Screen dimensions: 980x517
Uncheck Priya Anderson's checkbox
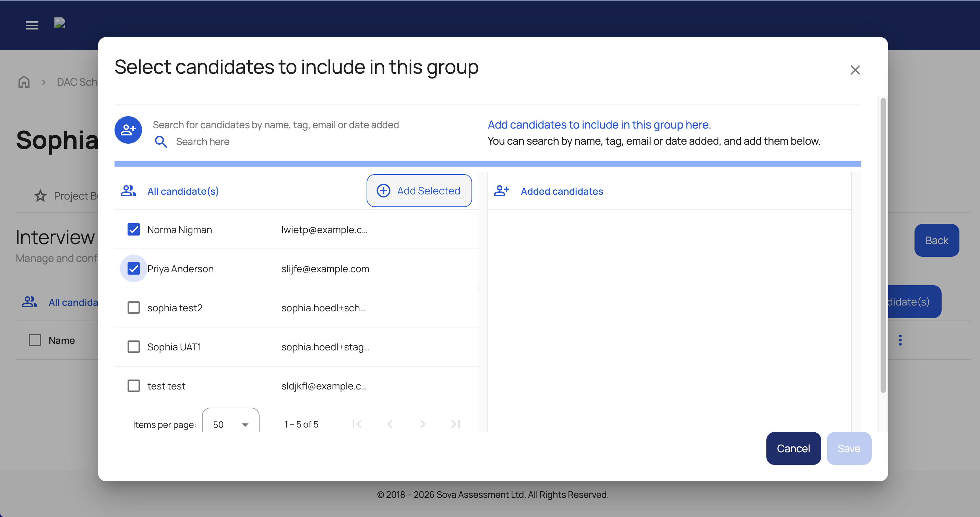pos(133,268)
